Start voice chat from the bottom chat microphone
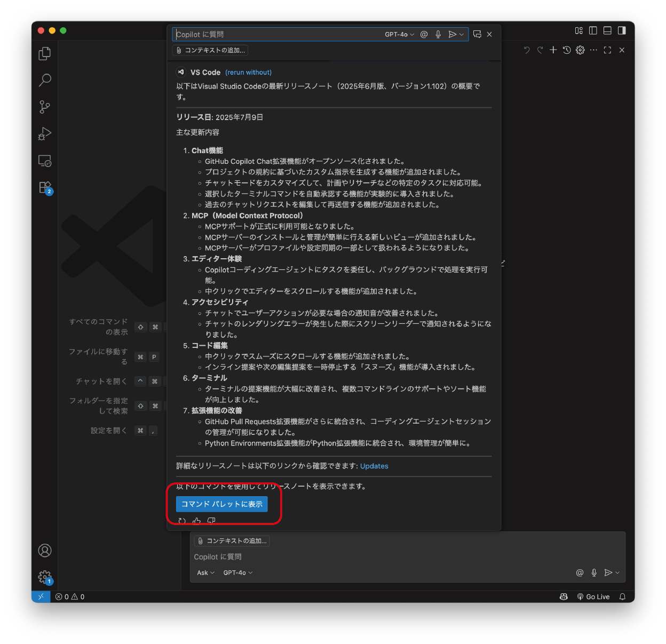666x644 pixels. (x=594, y=573)
